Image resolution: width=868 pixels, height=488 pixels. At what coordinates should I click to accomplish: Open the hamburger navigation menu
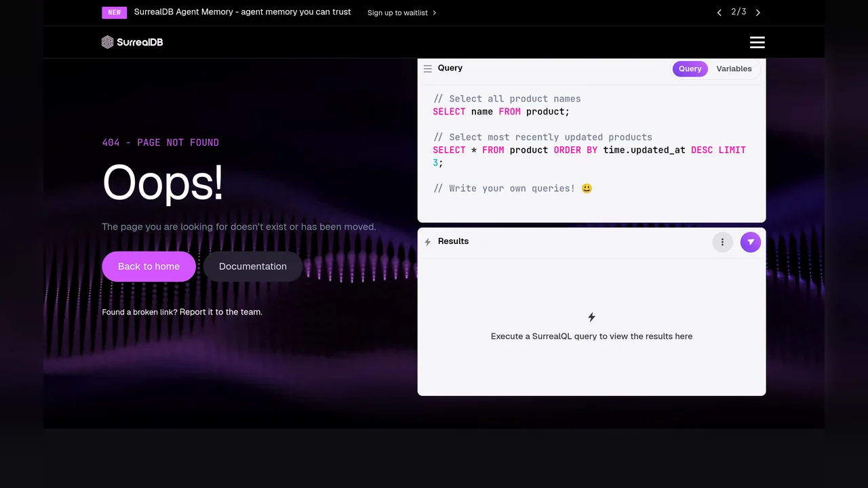(x=757, y=43)
